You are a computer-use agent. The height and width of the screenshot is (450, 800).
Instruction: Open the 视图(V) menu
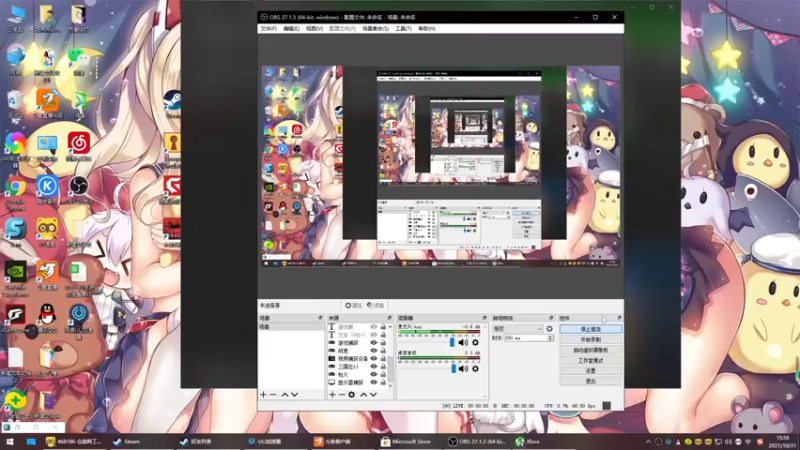click(314, 29)
